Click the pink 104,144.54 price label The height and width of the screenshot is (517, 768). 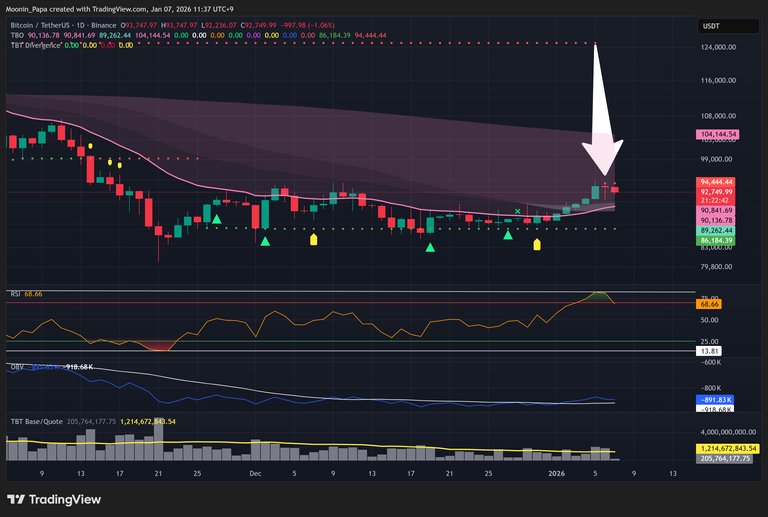pyautogui.click(x=716, y=134)
